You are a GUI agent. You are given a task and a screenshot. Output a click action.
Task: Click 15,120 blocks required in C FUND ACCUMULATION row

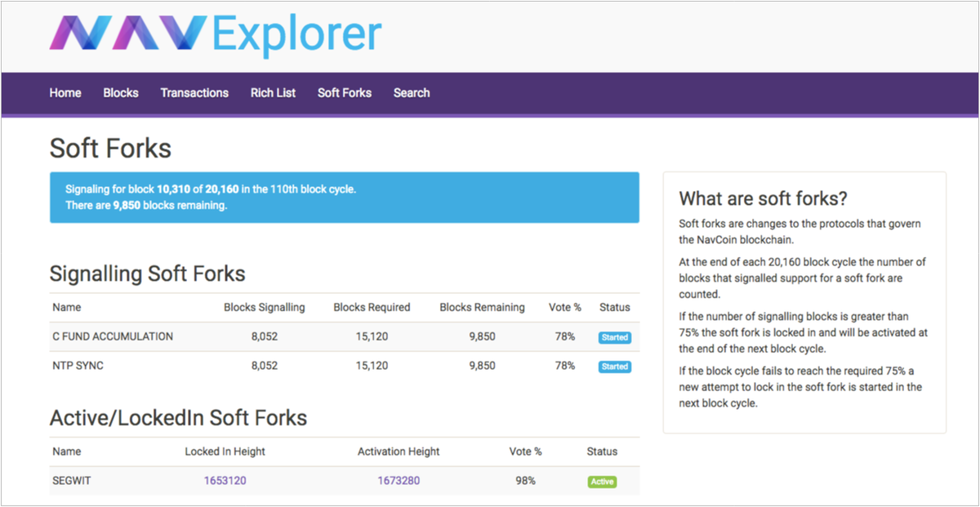(372, 336)
